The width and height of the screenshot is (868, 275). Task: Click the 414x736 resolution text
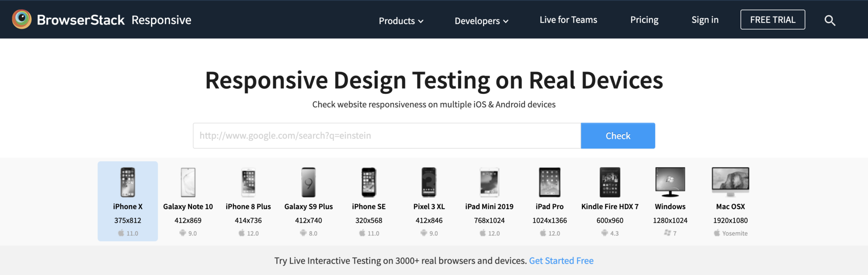point(248,220)
